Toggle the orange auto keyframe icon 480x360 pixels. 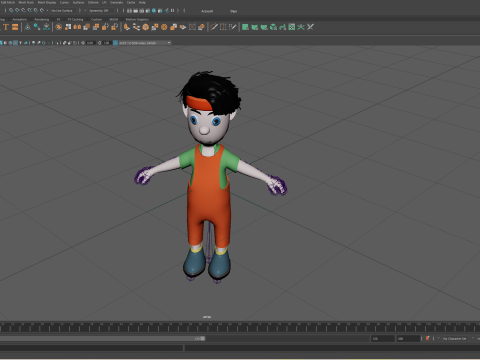428,338
